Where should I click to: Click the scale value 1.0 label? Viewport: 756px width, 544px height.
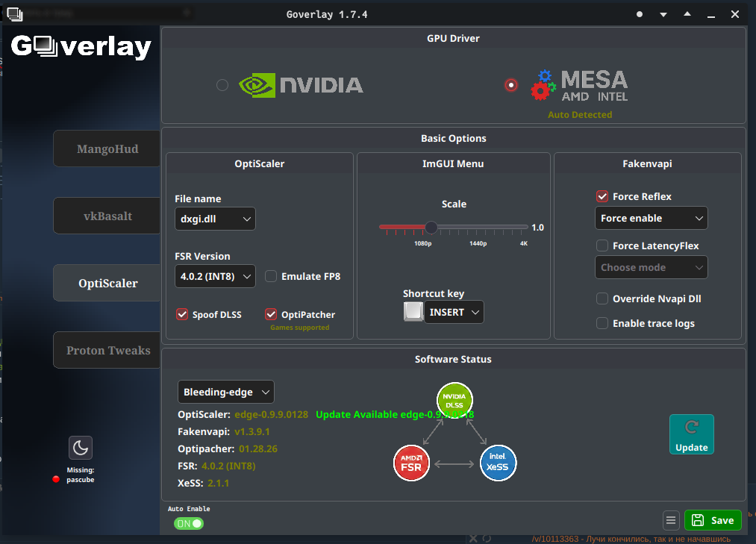537,227
